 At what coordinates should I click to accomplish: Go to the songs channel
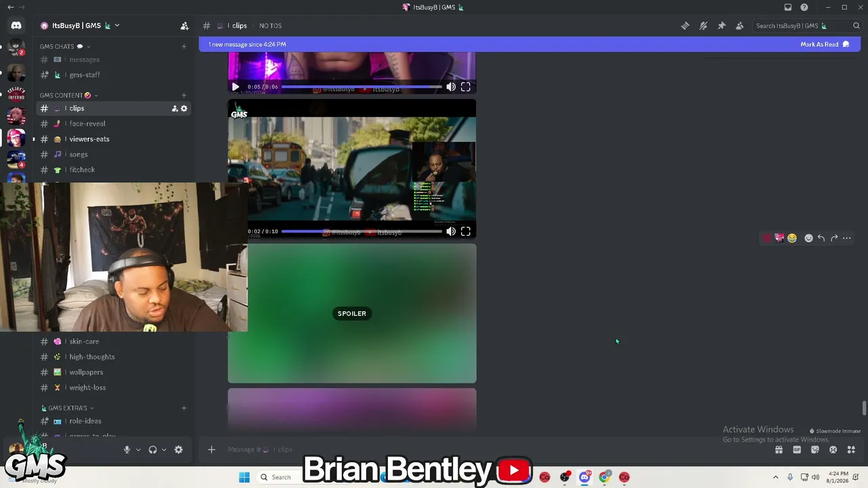[x=114, y=155]
